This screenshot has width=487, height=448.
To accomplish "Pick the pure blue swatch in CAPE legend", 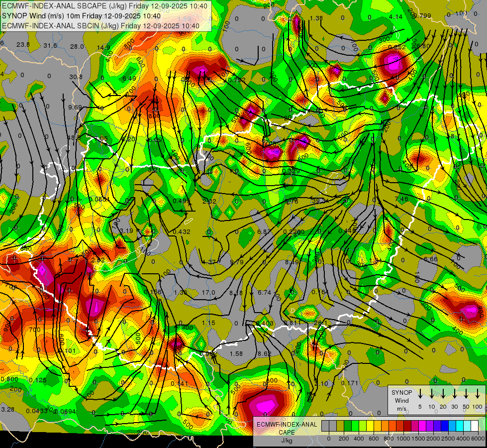I will [x=445, y=426].
